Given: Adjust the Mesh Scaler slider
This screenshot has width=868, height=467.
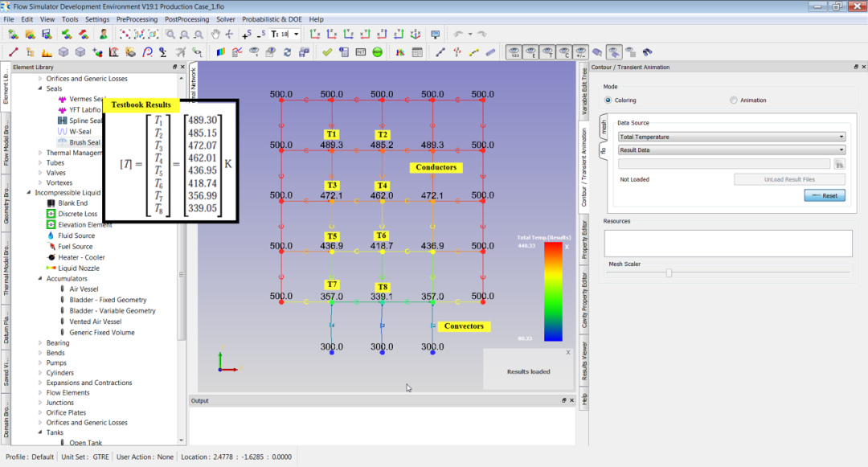Looking at the screenshot, I should [669, 273].
